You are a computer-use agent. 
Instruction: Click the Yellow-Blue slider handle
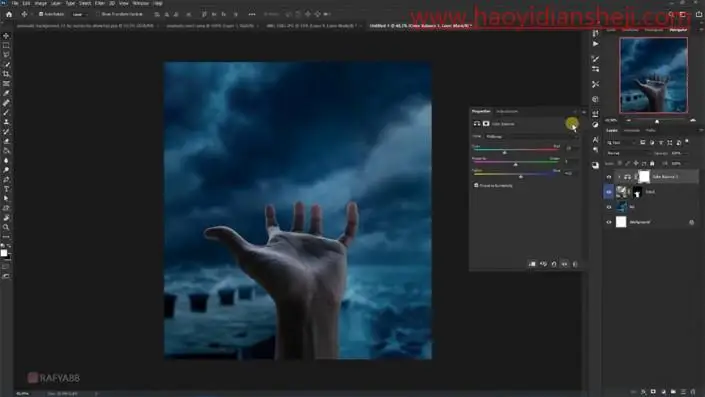(x=521, y=177)
